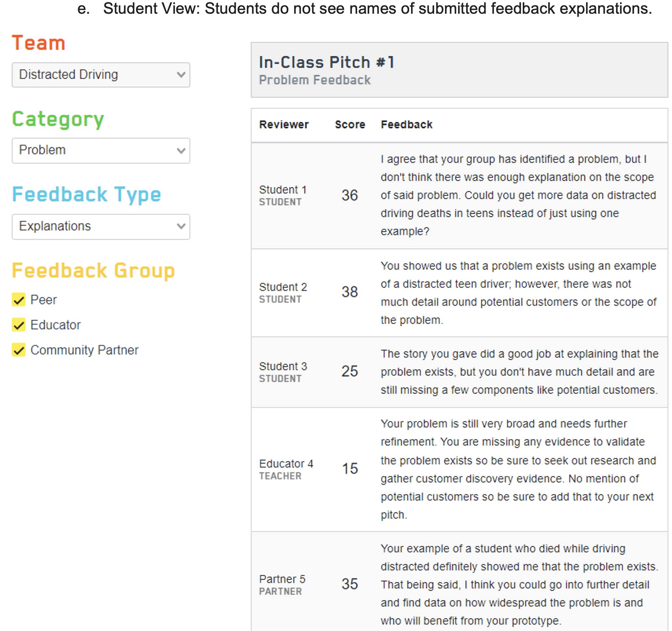This screenshot has width=672, height=631.
Task: Click Student 2's score of 38
Action: tap(349, 292)
